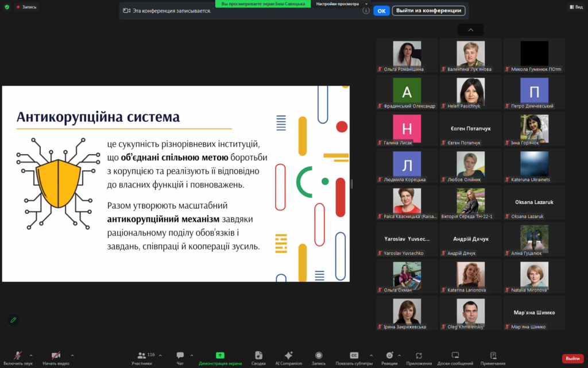Expand audio options arrow next to microphone
The height and width of the screenshot is (368, 588).
pyautogui.click(x=31, y=355)
